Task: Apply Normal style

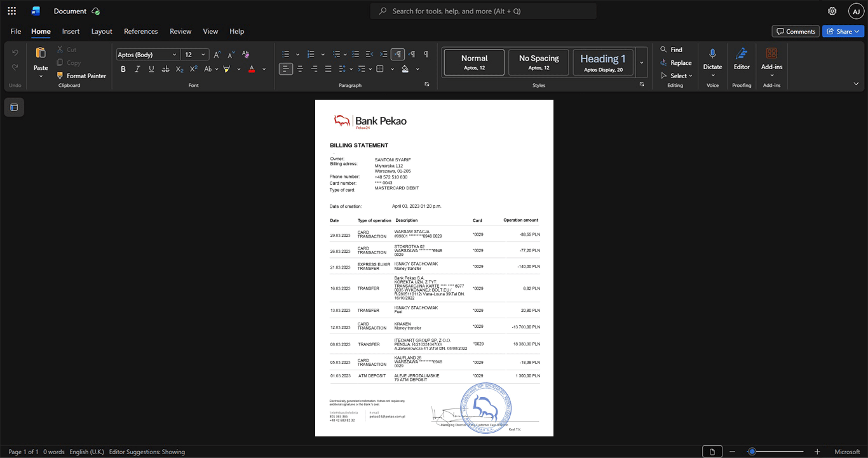Action: (475, 62)
